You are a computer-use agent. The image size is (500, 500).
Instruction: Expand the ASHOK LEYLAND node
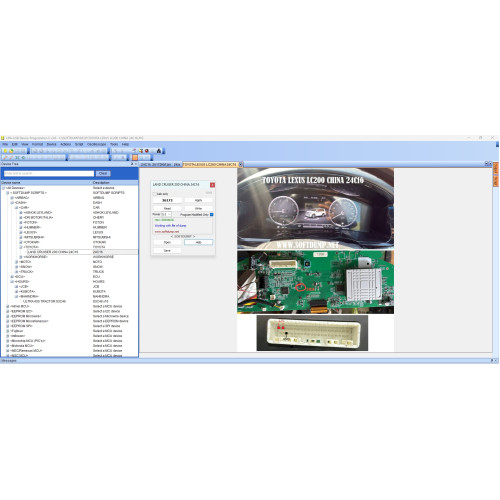tap(21, 212)
